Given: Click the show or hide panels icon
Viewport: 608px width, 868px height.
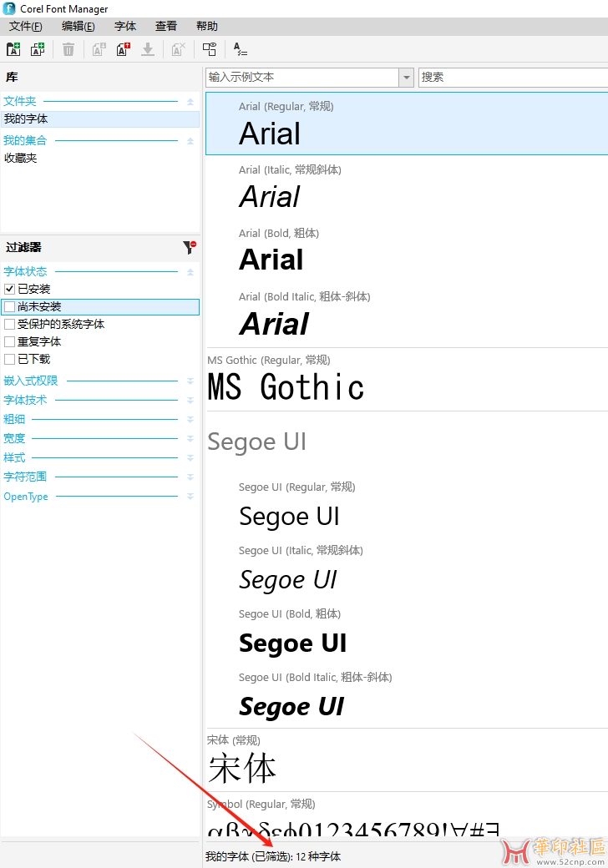Looking at the screenshot, I should [x=210, y=50].
